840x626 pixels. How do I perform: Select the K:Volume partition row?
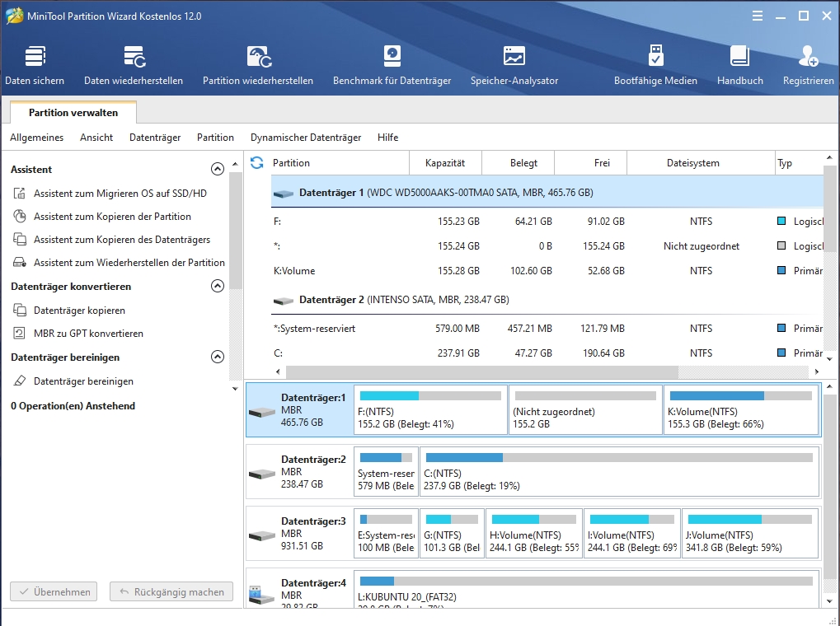click(x=547, y=270)
